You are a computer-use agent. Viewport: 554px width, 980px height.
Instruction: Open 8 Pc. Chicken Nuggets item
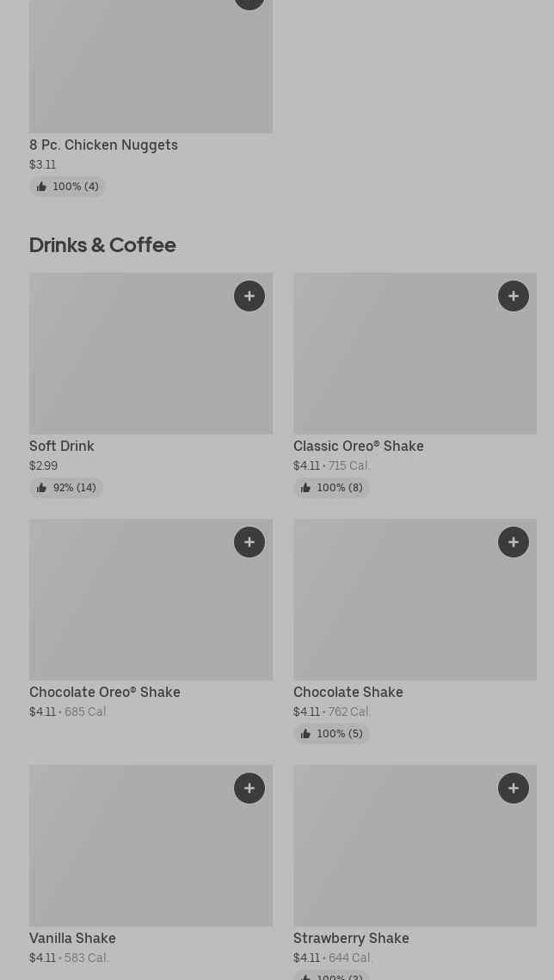[103, 145]
